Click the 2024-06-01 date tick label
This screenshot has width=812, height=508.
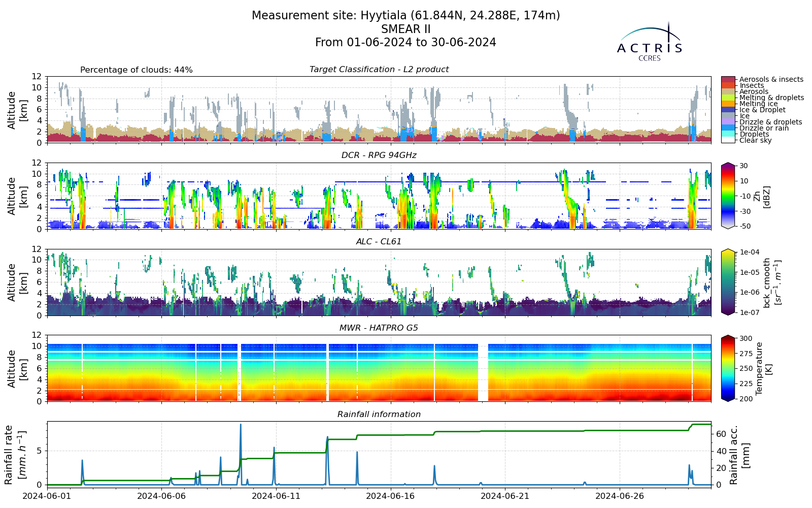click(47, 496)
